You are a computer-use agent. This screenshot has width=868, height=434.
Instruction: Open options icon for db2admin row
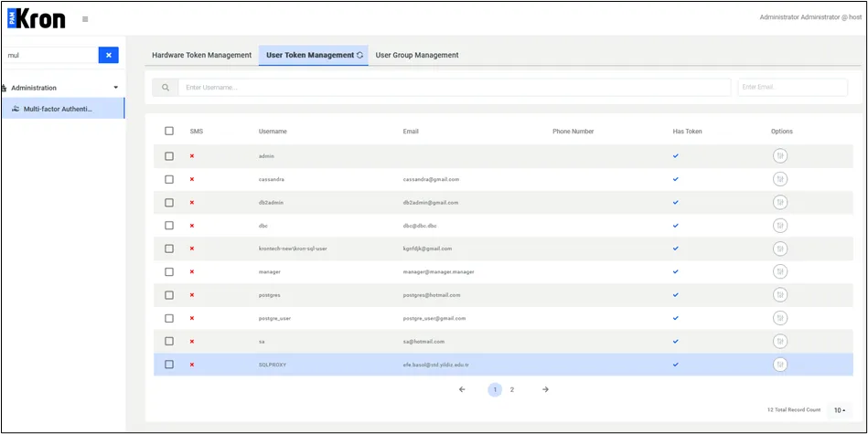tap(780, 203)
